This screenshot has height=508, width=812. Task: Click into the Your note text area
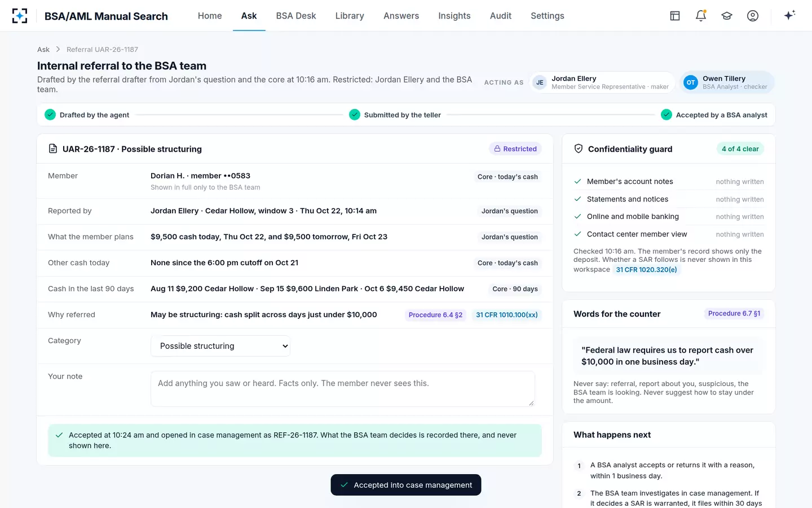click(343, 389)
